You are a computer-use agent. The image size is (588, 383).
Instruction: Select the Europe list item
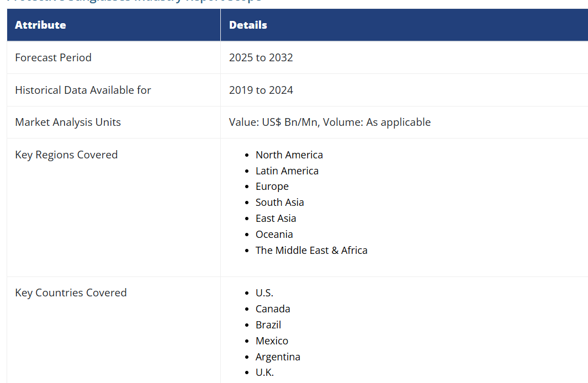point(272,187)
